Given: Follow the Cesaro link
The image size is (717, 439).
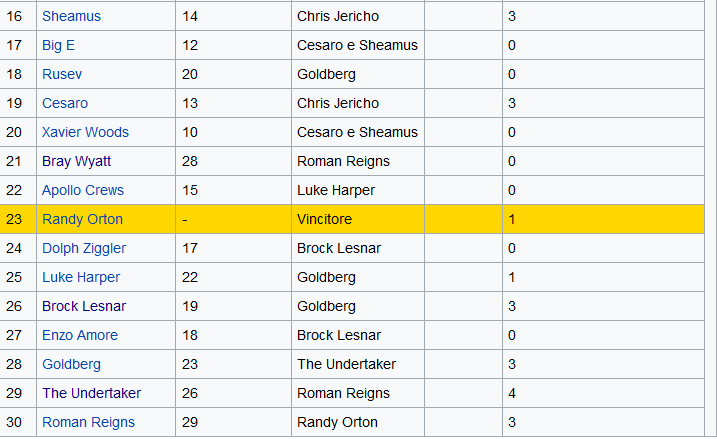Looking at the screenshot, I should (x=65, y=103).
